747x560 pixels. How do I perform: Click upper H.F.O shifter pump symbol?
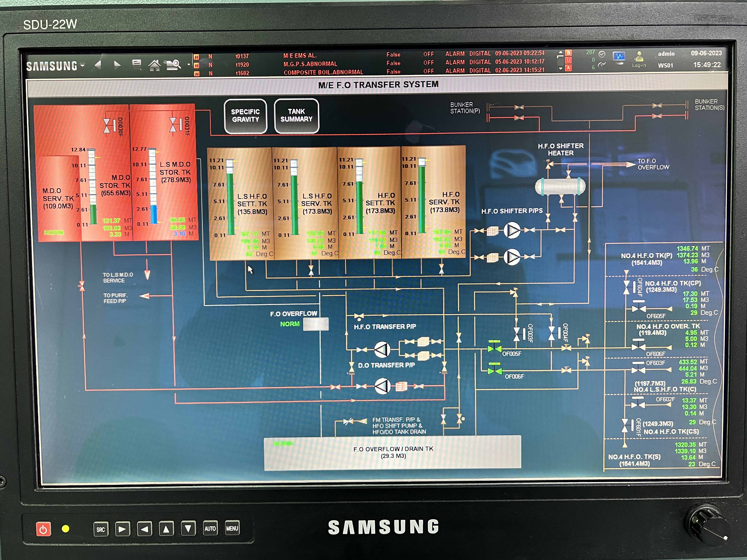pos(512,231)
